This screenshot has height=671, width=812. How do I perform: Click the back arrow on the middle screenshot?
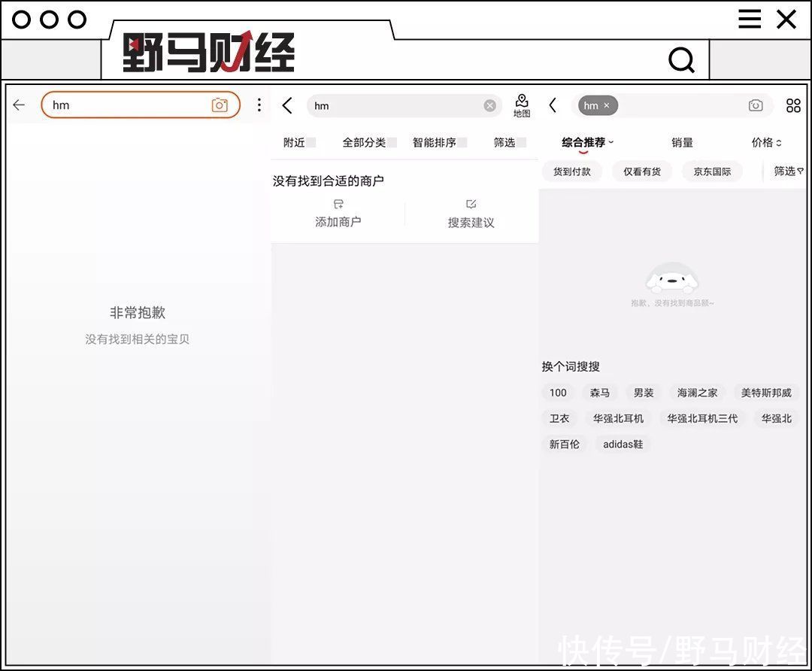(x=286, y=106)
